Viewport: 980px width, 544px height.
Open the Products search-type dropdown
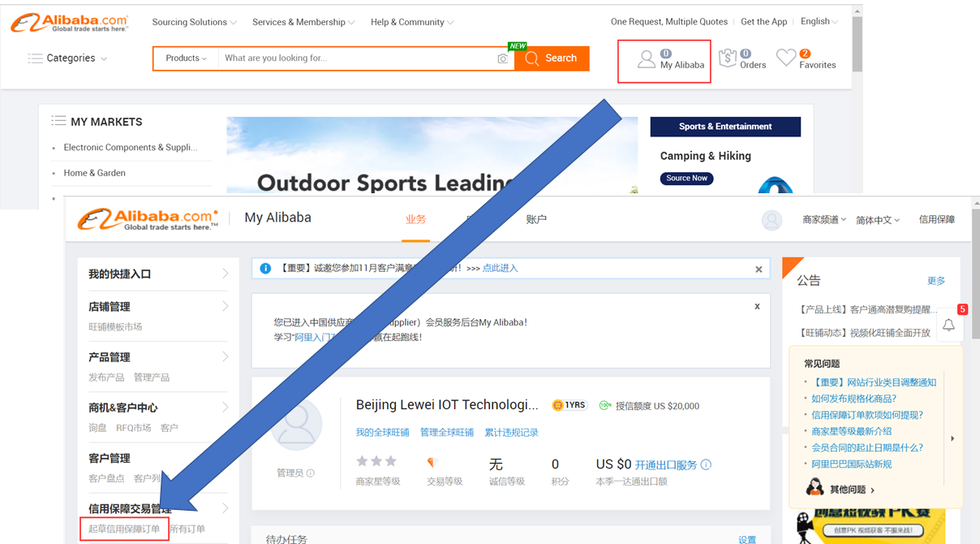click(x=186, y=58)
